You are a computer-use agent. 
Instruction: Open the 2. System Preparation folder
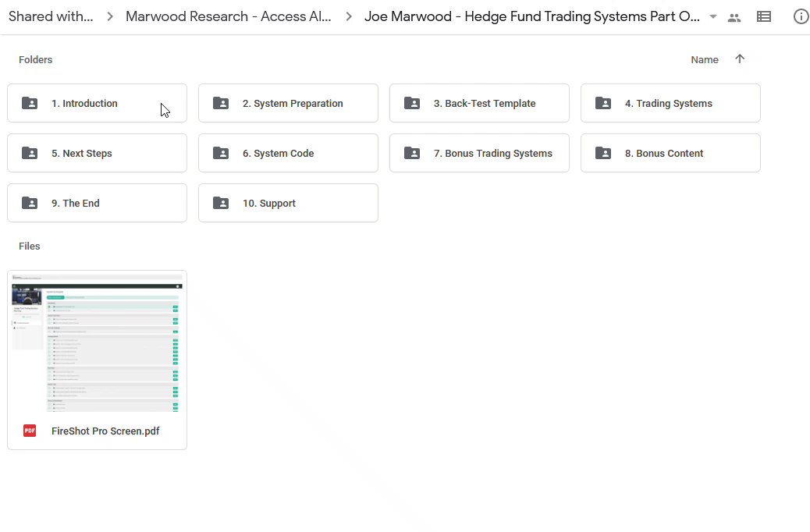click(288, 103)
